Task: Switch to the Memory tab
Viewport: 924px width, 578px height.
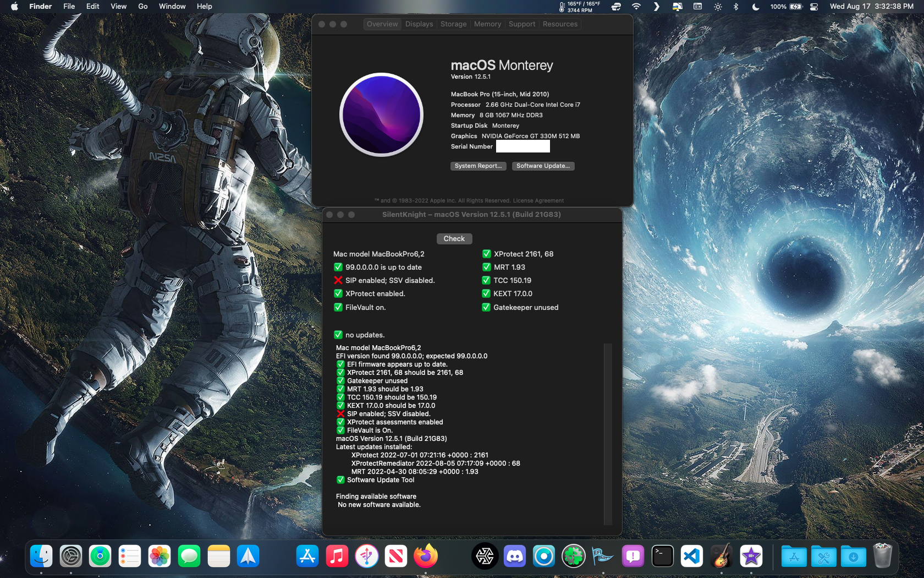Action: tap(488, 24)
